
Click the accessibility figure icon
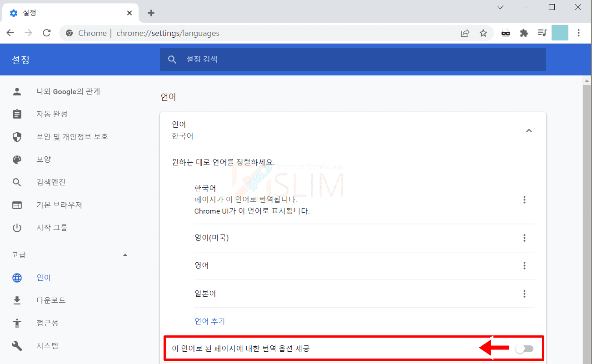coord(17,323)
